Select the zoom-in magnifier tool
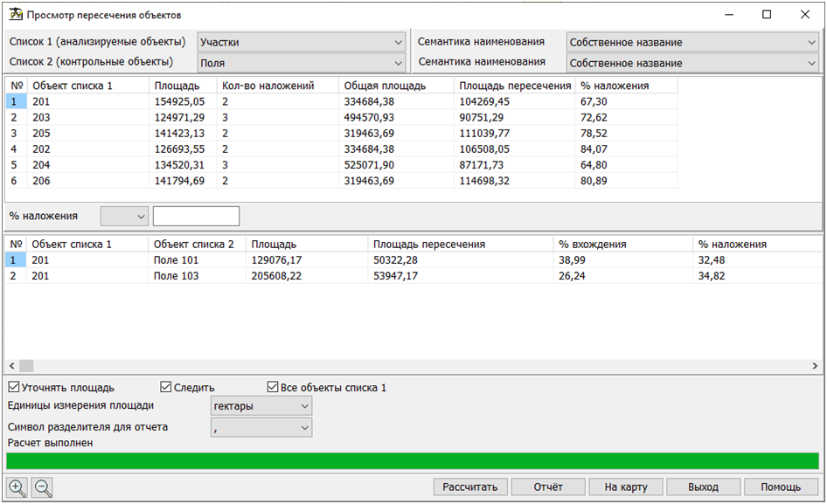The image size is (827, 504). click(16, 487)
